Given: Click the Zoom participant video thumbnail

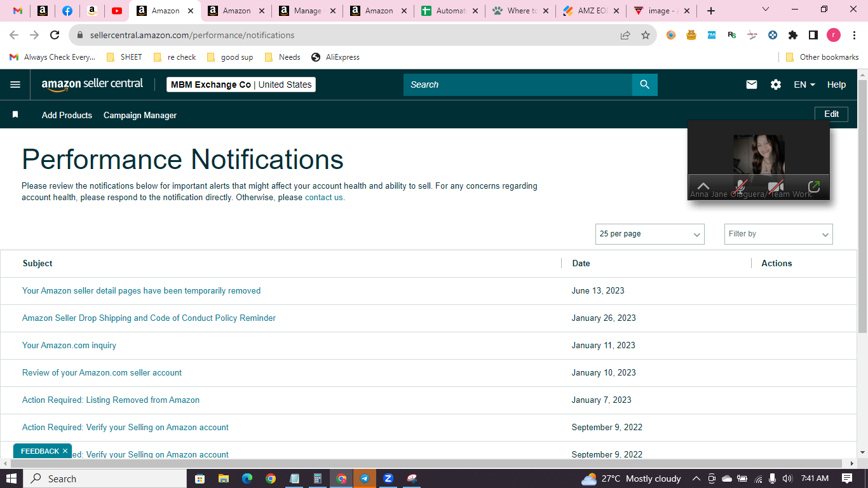Looking at the screenshot, I should pos(759,154).
